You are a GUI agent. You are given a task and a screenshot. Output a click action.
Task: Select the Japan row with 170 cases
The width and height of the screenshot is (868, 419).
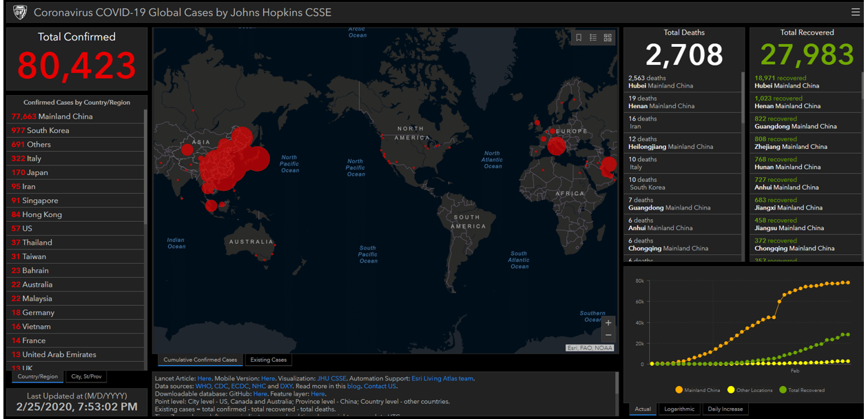coord(76,172)
